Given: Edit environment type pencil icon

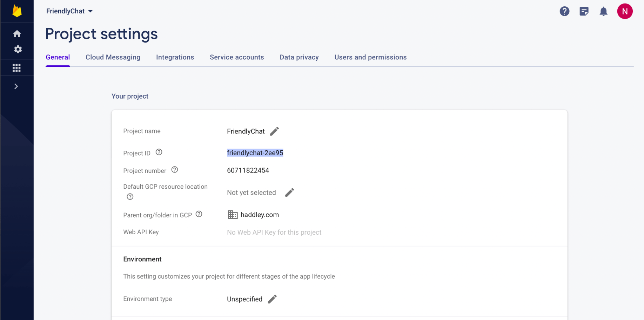Looking at the screenshot, I should point(272,299).
